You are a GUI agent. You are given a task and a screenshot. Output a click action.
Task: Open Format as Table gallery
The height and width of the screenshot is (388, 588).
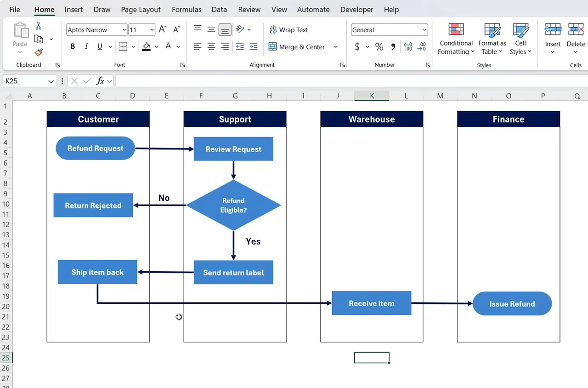click(492, 39)
